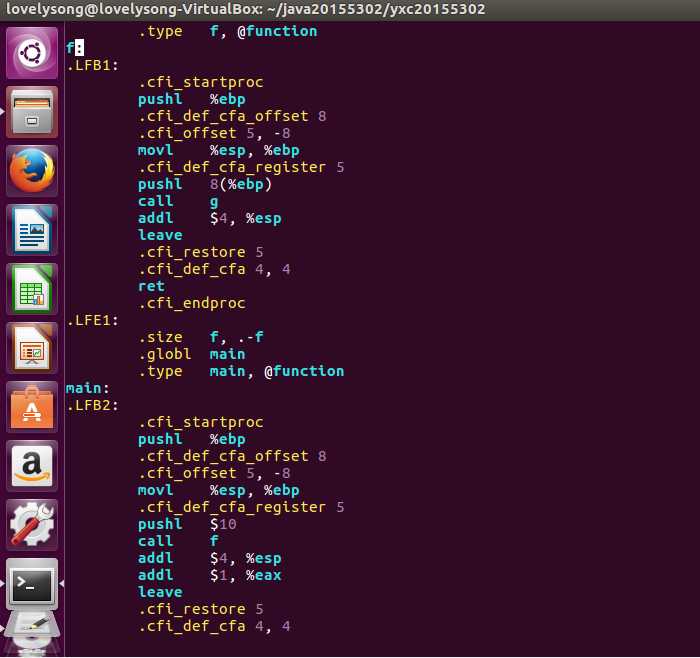The image size is (700, 658).
Task: Click the terminal window title bar path
Action: point(246,9)
